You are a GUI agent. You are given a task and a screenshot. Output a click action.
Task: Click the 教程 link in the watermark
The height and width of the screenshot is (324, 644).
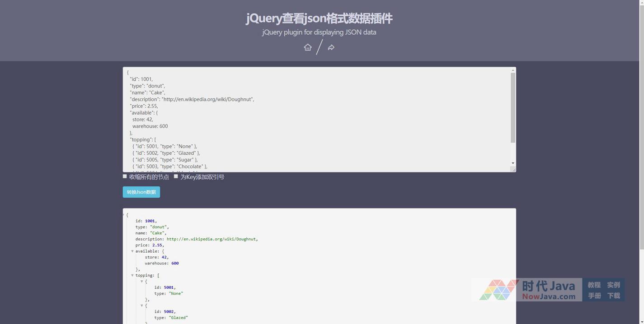click(x=594, y=285)
